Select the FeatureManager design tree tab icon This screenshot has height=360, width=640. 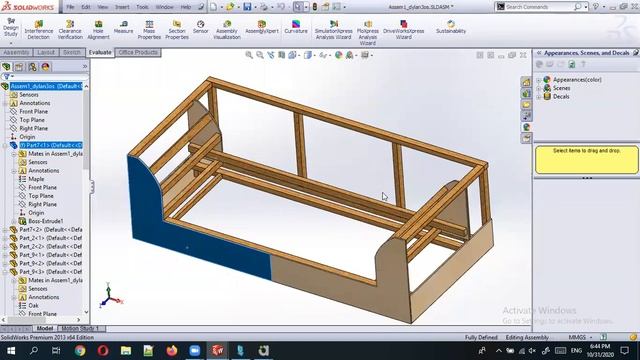point(6,67)
